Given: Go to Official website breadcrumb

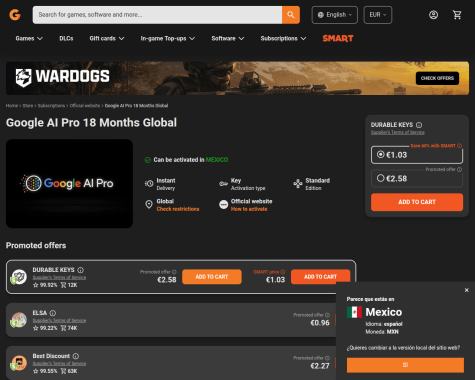Looking at the screenshot, I should point(85,106).
